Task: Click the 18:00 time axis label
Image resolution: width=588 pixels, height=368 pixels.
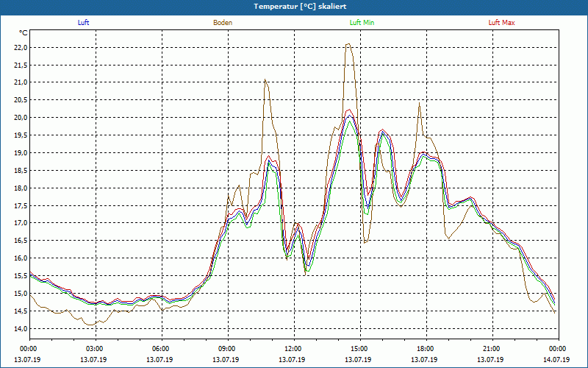Action: (424, 349)
